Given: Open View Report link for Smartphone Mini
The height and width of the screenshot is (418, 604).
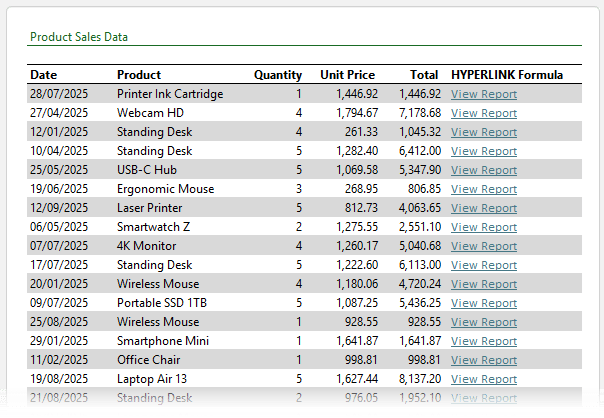Looking at the screenshot, I should click(x=484, y=341).
